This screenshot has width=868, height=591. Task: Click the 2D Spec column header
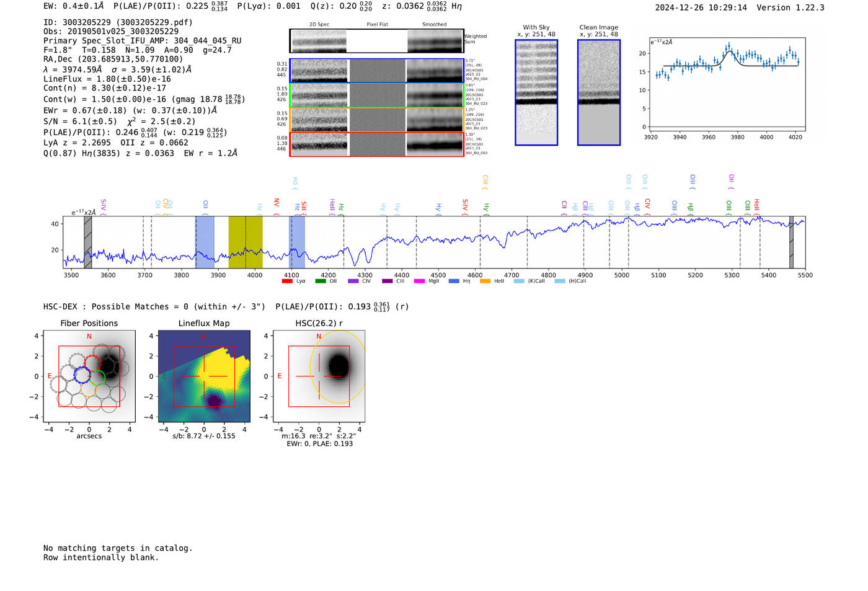click(319, 25)
